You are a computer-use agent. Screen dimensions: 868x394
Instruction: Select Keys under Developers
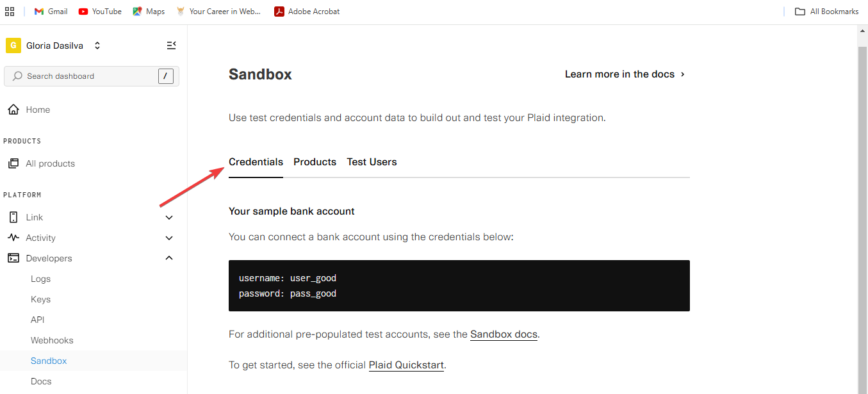[x=40, y=299]
